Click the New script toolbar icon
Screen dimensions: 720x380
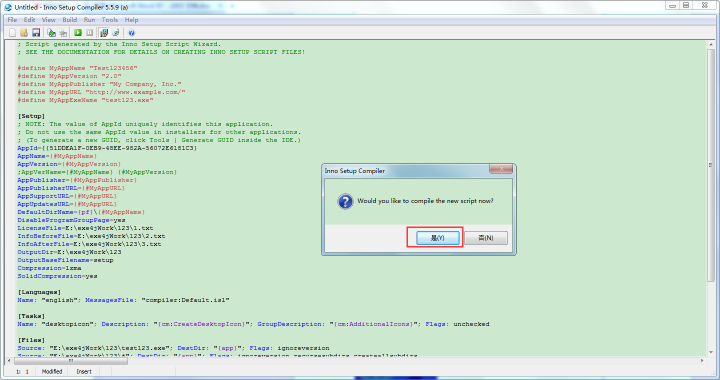pos(12,33)
